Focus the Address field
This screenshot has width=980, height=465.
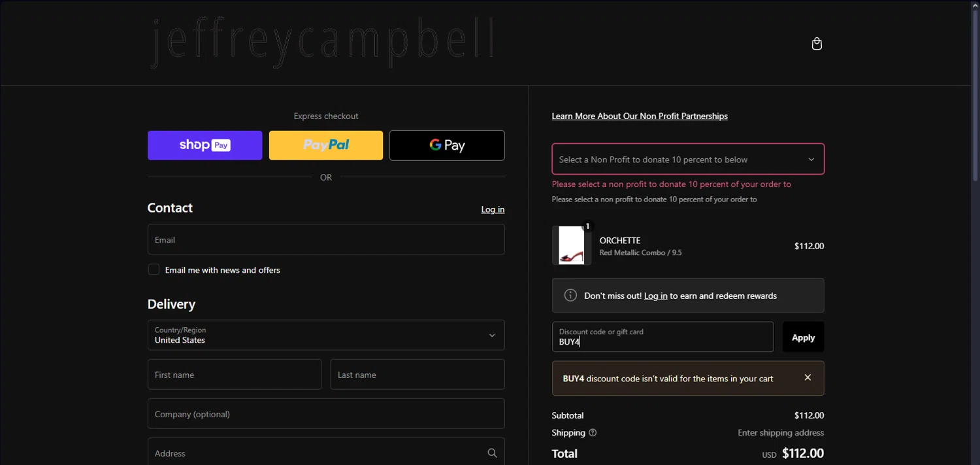point(326,452)
